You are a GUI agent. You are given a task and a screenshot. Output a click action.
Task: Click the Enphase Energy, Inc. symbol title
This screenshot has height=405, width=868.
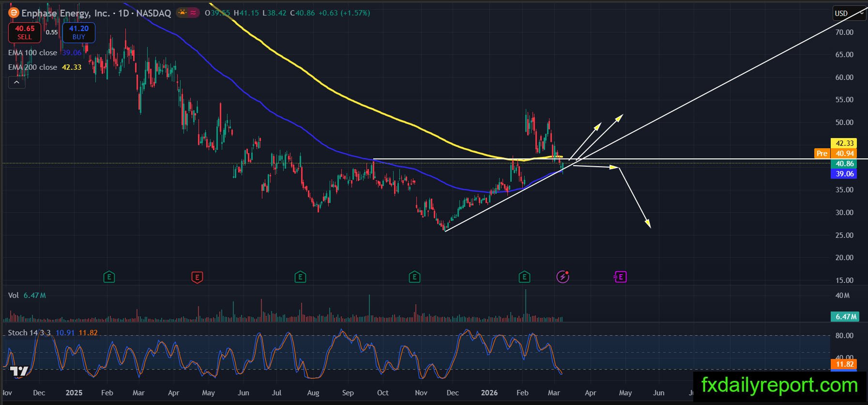click(66, 13)
